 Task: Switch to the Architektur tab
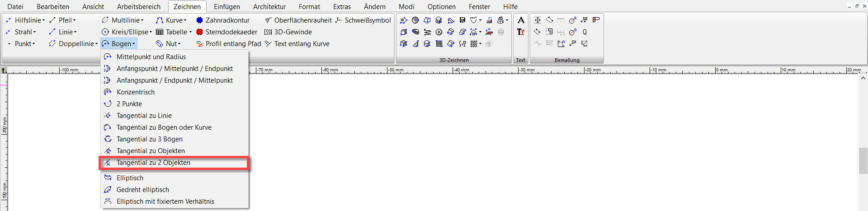click(269, 6)
